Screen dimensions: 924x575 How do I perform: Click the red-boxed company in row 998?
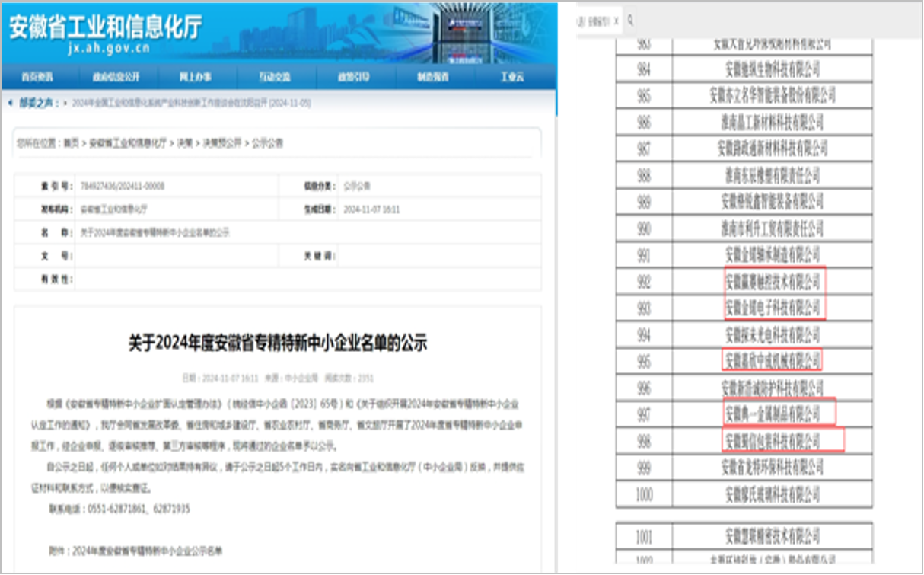pyautogui.click(x=773, y=441)
